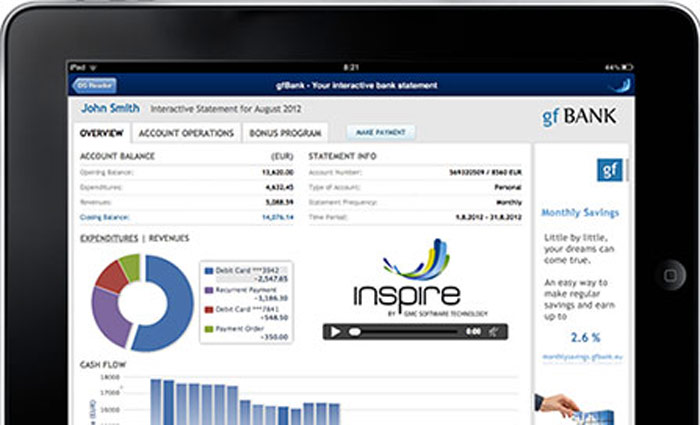The height and width of the screenshot is (425, 700).
Task: Click the purple Recurrent Payment legend swatch
Action: pyautogui.click(x=208, y=290)
